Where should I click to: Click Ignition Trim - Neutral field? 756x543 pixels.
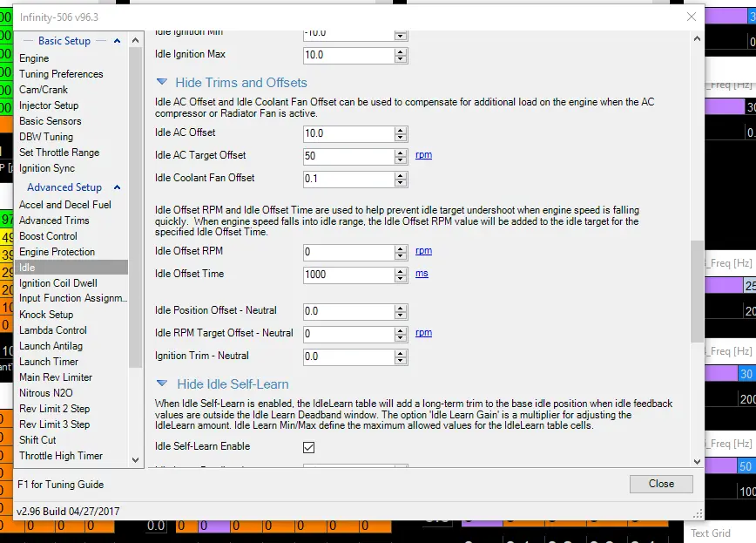[348, 357]
